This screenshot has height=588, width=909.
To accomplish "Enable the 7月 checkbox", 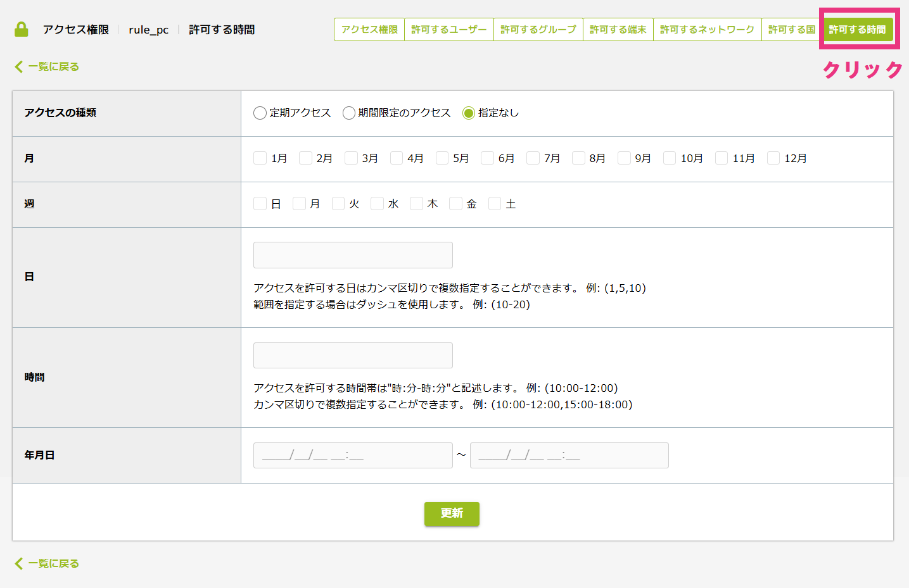I will 533,158.
